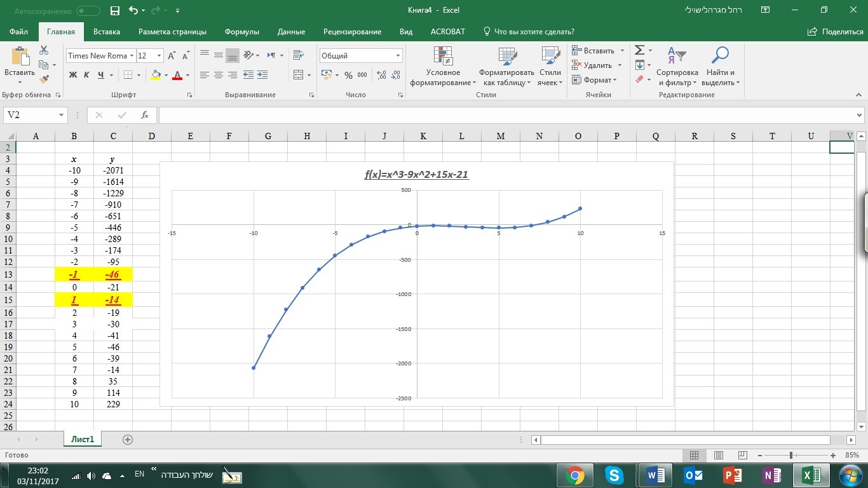The width and height of the screenshot is (868, 488).
Task: Open Chrome from the taskbar
Action: coord(575,475)
